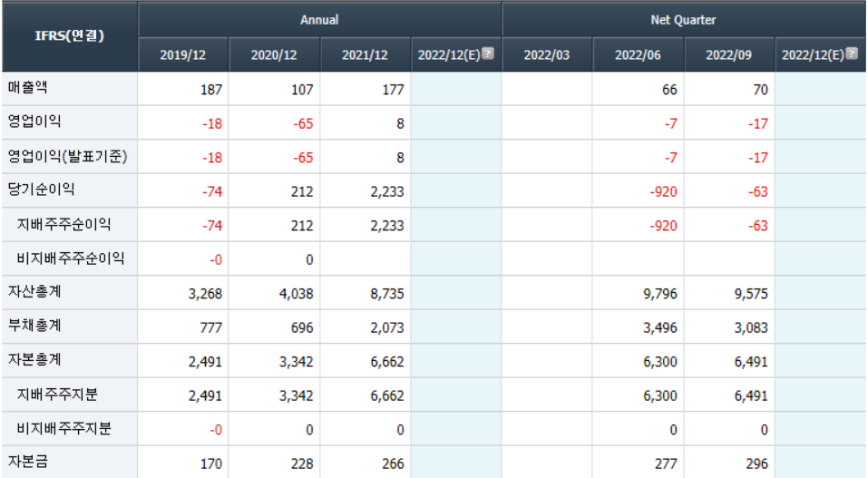868x478 pixels.
Task: Click 당기순이익 value 2,233 for 2021/12
Action: coord(387,191)
